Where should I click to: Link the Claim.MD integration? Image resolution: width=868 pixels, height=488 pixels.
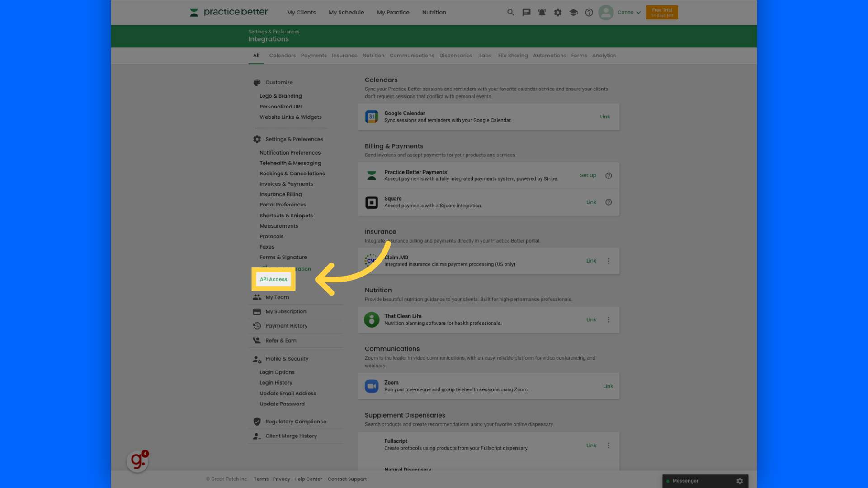591,261
